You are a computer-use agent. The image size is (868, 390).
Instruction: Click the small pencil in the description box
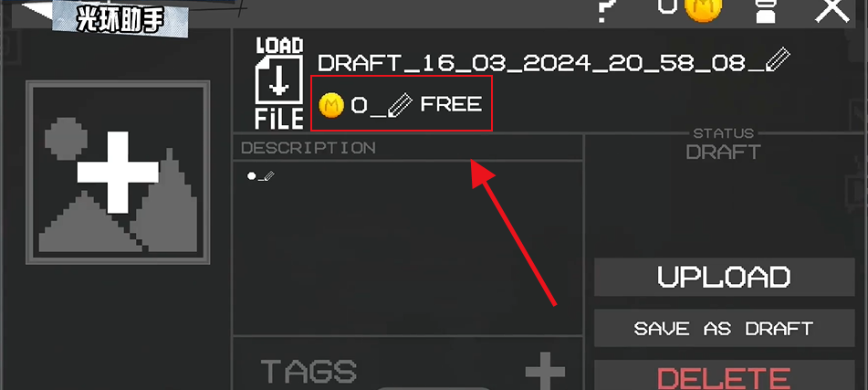pyautogui.click(x=268, y=176)
